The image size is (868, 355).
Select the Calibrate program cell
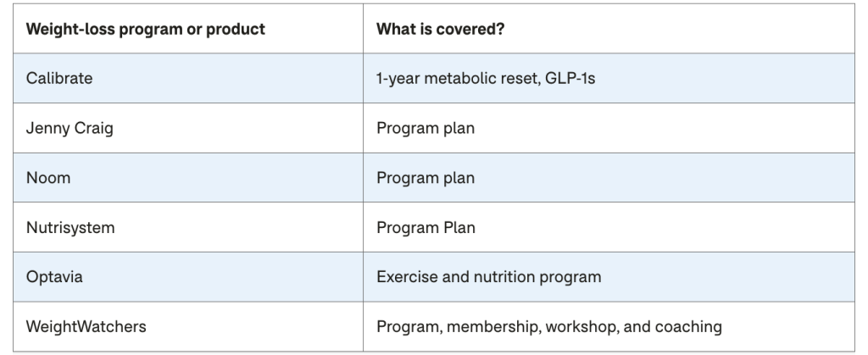click(59, 79)
